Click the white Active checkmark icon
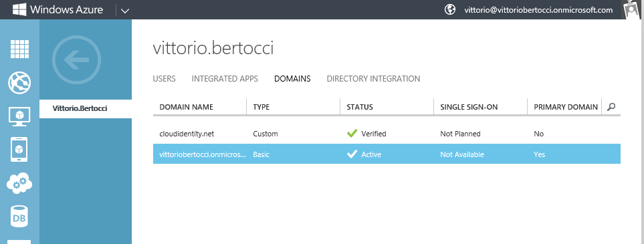This screenshot has height=244, width=644. (x=352, y=154)
